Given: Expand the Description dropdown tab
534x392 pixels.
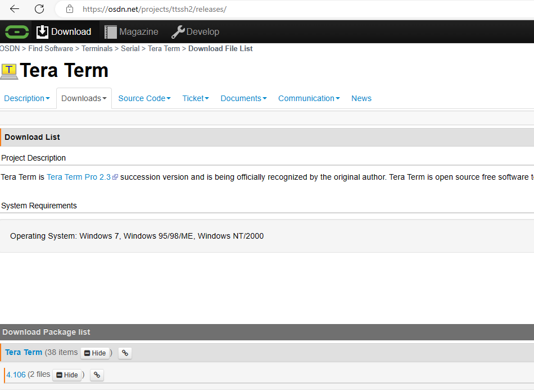Looking at the screenshot, I should point(27,98).
